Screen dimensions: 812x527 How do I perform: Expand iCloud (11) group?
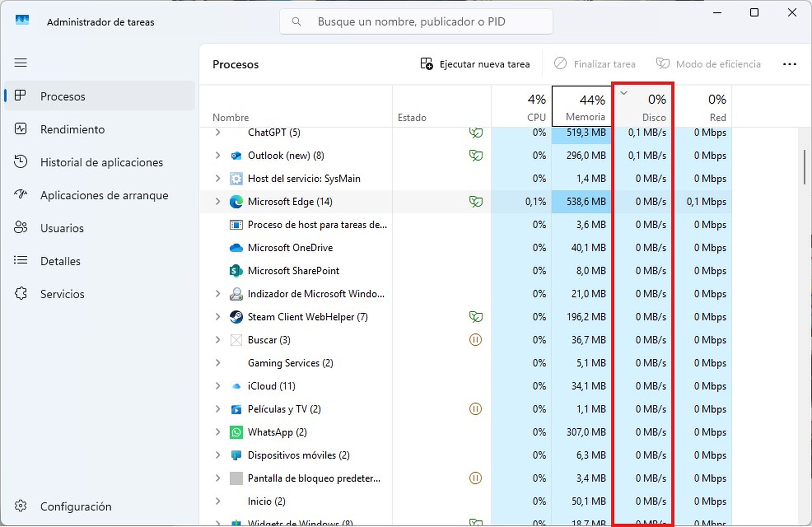218,386
